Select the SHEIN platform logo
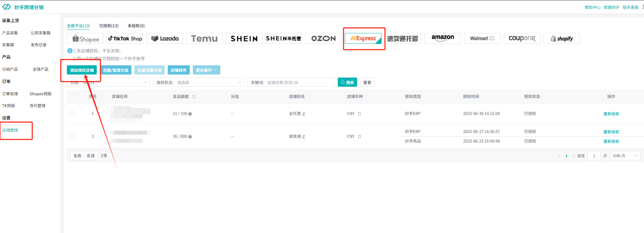This screenshot has width=644, height=233. [x=244, y=38]
